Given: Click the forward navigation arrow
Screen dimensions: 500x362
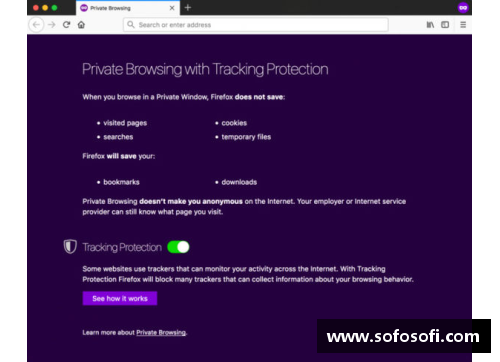Looking at the screenshot, I should [x=52, y=25].
